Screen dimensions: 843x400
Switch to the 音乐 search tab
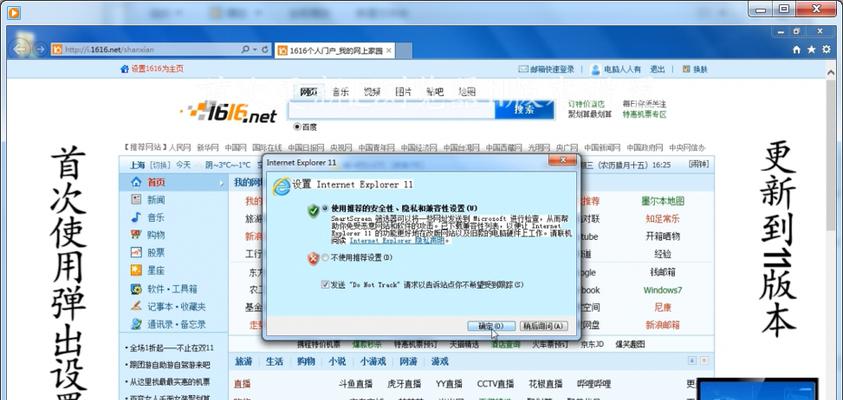coord(340,92)
